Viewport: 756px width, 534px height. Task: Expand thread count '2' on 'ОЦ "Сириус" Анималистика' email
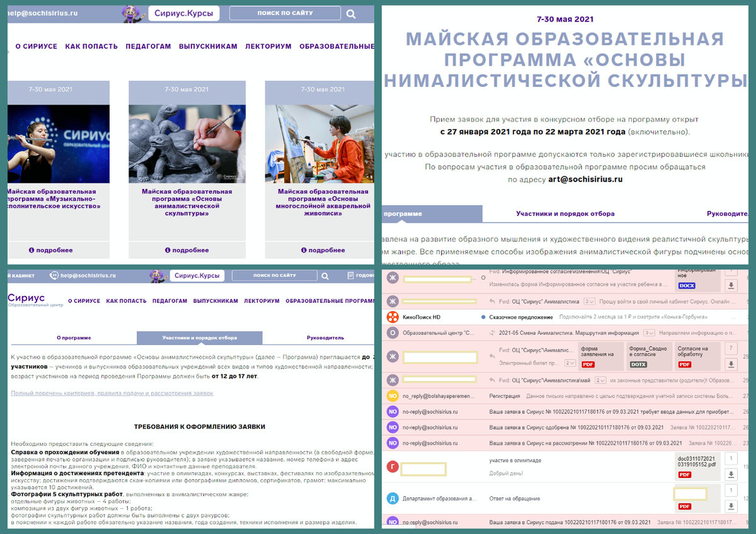(x=590, y=301)
